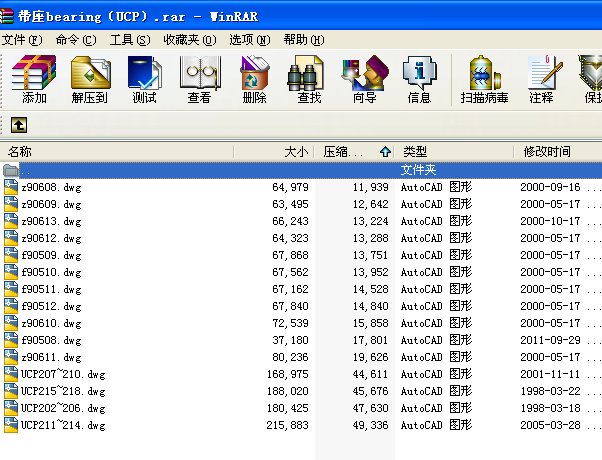This screenshot has height=460, width=602.
Task: Select file name z90609.dwg
Action: 51,204
